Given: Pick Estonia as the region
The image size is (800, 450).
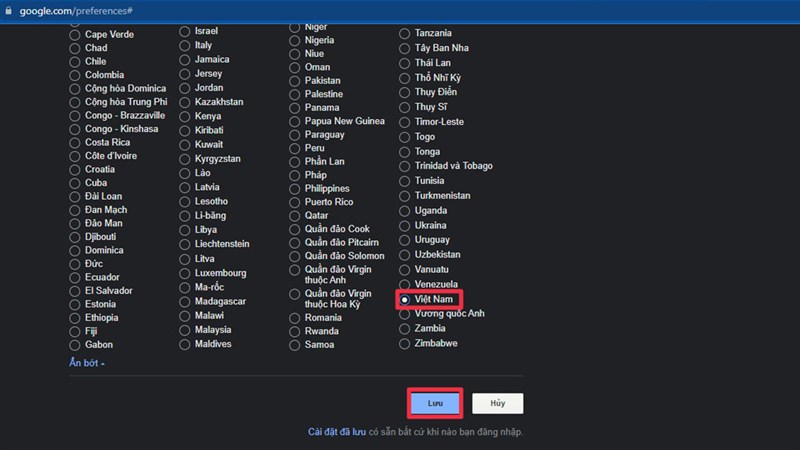Looking at the screenshot, I should 75,305.
